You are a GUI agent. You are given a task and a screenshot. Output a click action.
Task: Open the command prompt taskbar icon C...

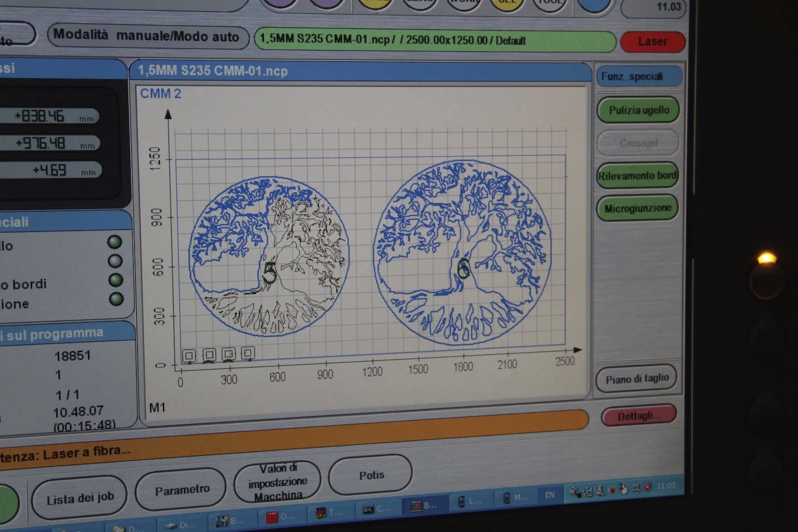coord(368,510)
